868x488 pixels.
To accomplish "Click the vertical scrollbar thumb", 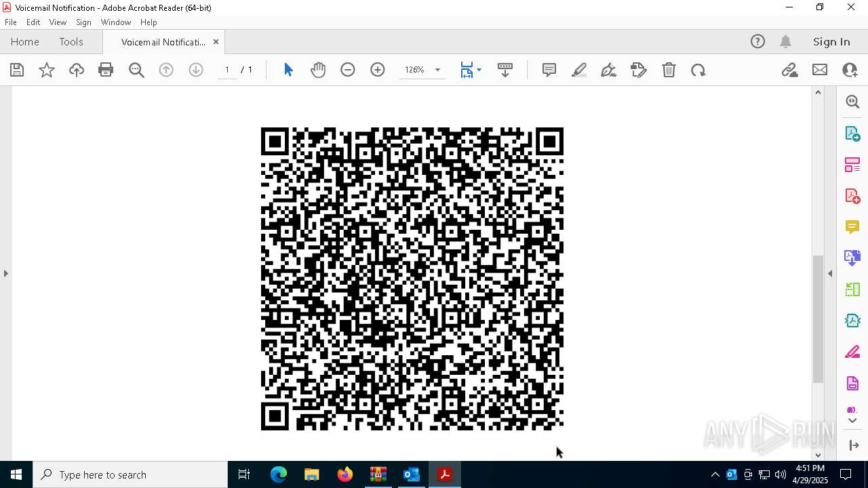I will pos(818,319).
